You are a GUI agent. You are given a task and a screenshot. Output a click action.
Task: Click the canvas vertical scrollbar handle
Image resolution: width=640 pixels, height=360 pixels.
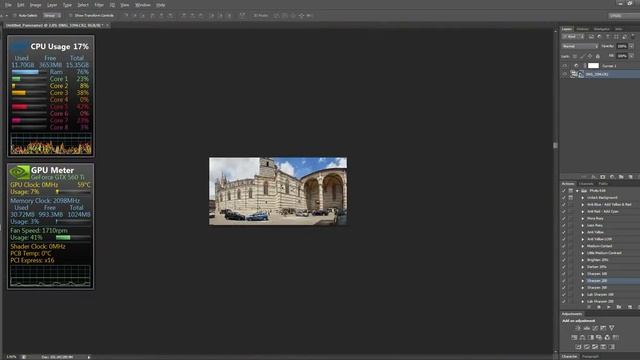click(x=555, y=145)
